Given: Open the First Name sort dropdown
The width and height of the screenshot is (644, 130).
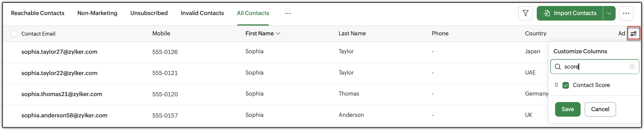Looking at the screenshot, I should [x=278, y=33].
